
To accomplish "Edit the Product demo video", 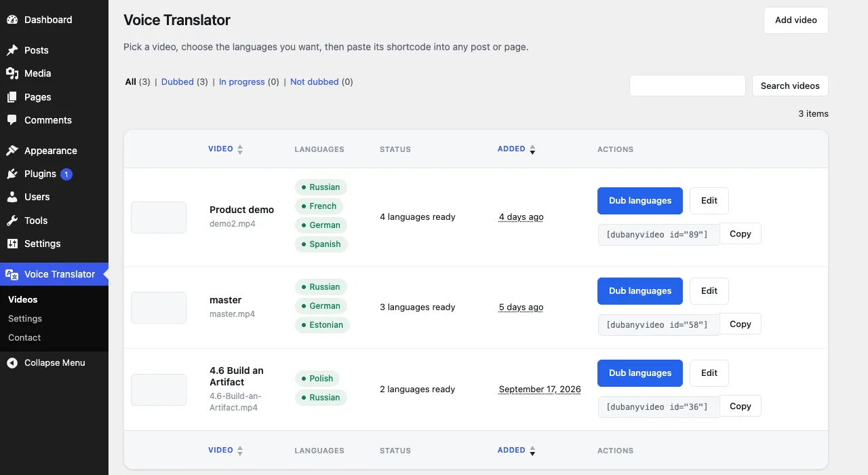I will coord(709,201).
